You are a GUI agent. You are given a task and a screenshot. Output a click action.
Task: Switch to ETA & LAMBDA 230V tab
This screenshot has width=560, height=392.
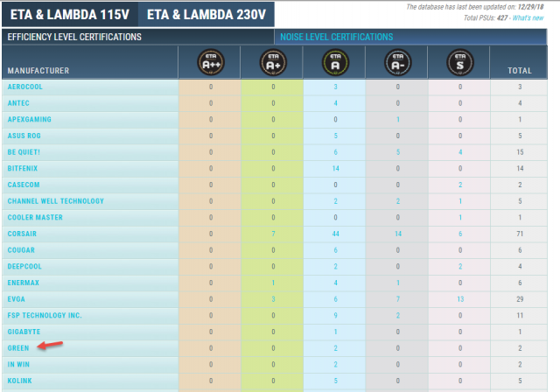click(x=206, y=14)
